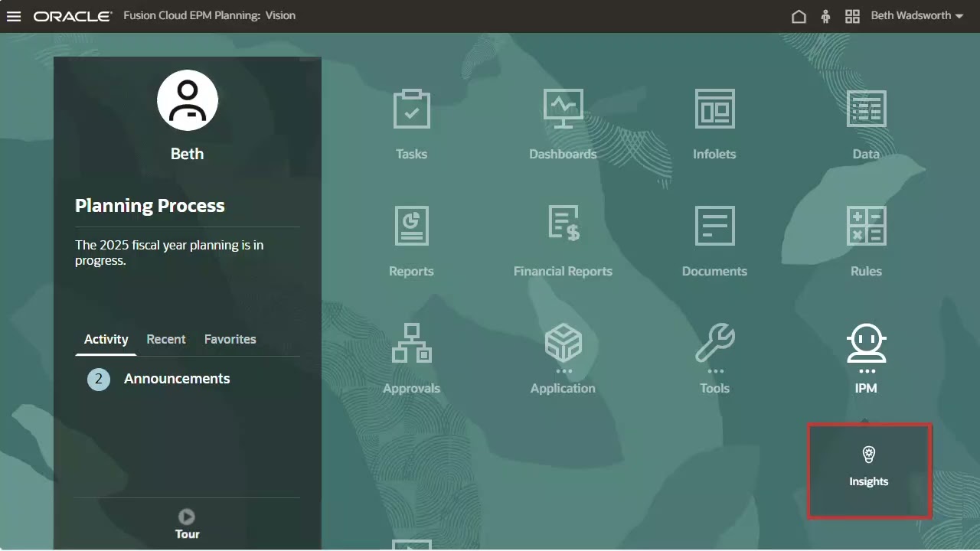Expand Beth Wadsworth user menu
The image size is (980, 551).
point(917,16)
